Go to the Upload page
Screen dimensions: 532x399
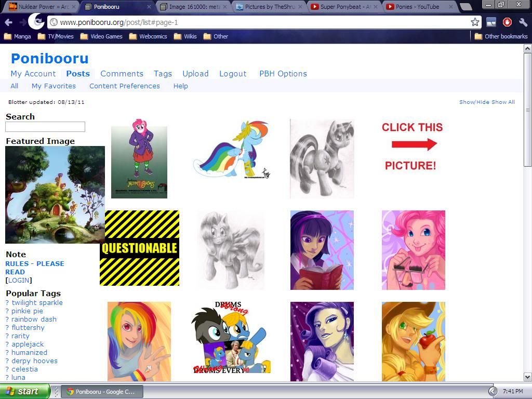click(195, 74)
